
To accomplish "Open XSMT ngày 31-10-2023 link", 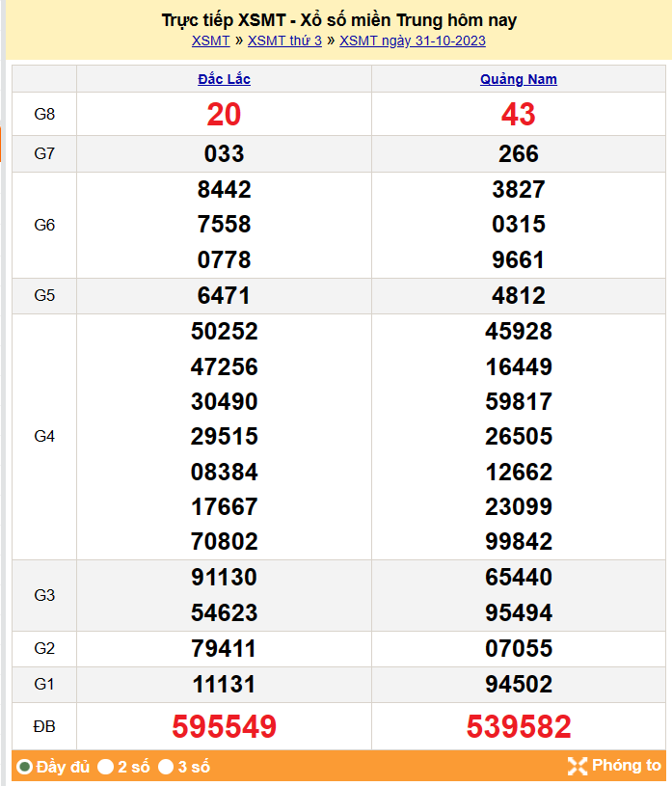I will pyautogui.click(x=413, y=41).
